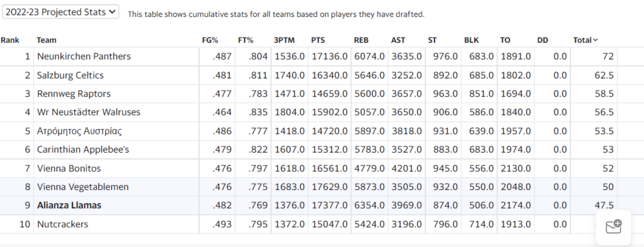Open the Nutcrackers team link
This screenshot has height=247, width=644.
tap(63, 224)
